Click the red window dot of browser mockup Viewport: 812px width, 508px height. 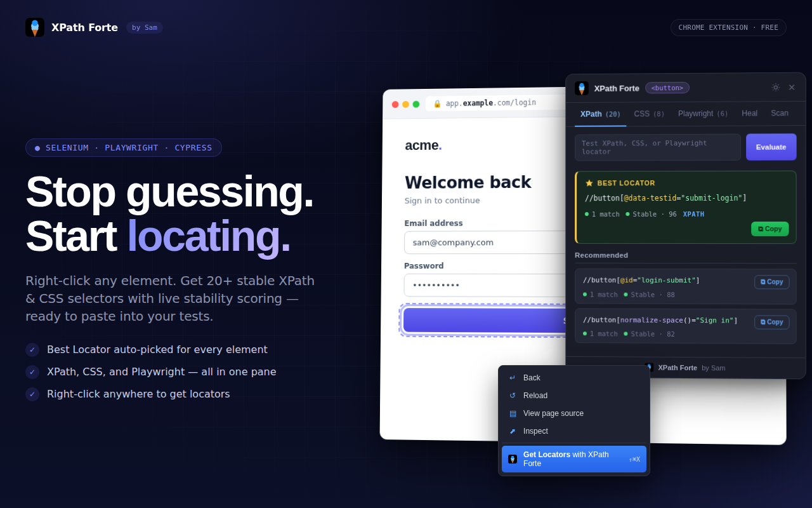tap(395, 104)
